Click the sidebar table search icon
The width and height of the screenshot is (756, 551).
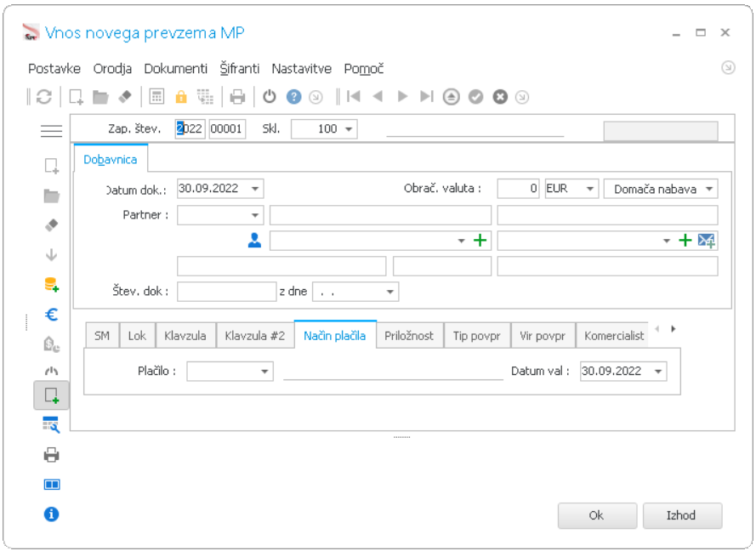[52, 424]
